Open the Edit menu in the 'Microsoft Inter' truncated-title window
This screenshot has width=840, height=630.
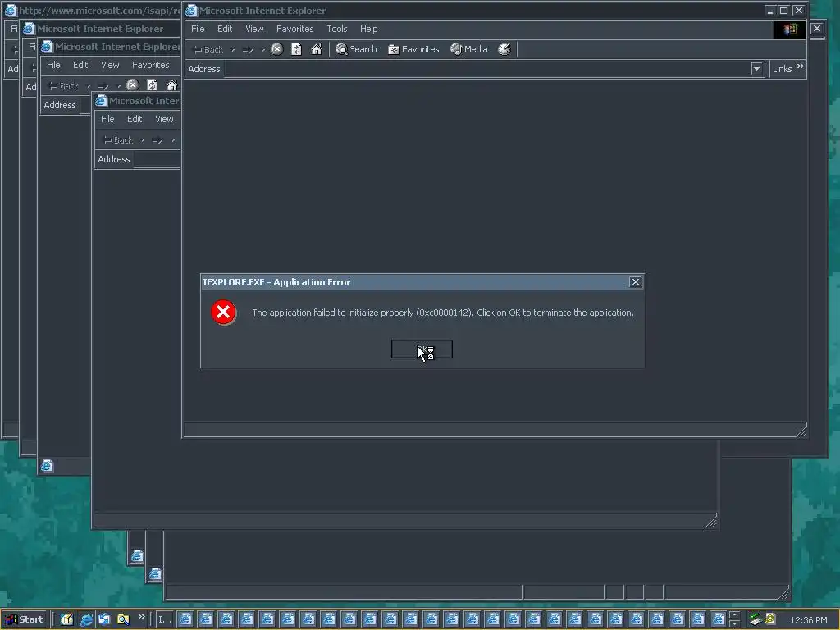coord(135,119)
